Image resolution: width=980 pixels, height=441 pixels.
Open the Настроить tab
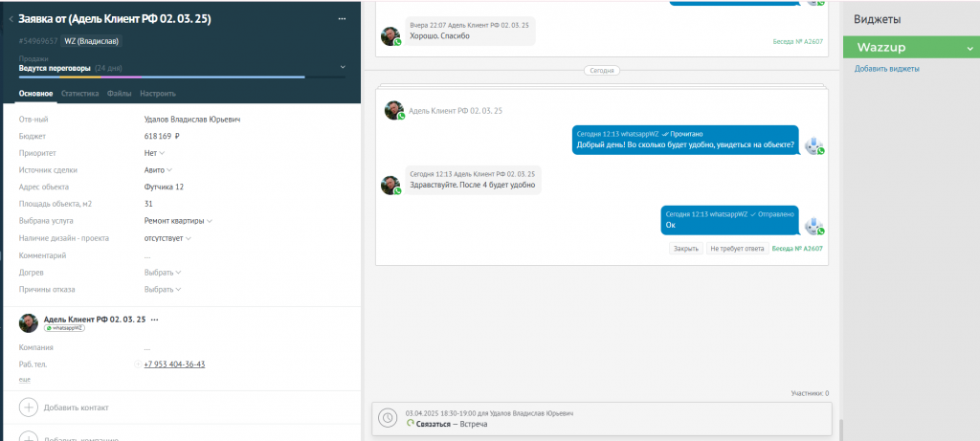pos(158,94)
